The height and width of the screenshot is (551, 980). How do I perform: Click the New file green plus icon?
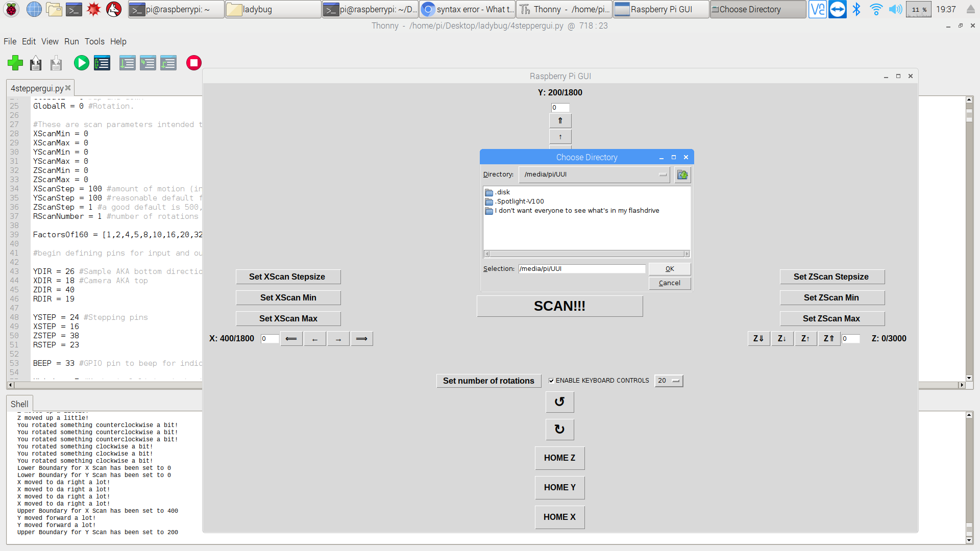[x=15, y=63]
